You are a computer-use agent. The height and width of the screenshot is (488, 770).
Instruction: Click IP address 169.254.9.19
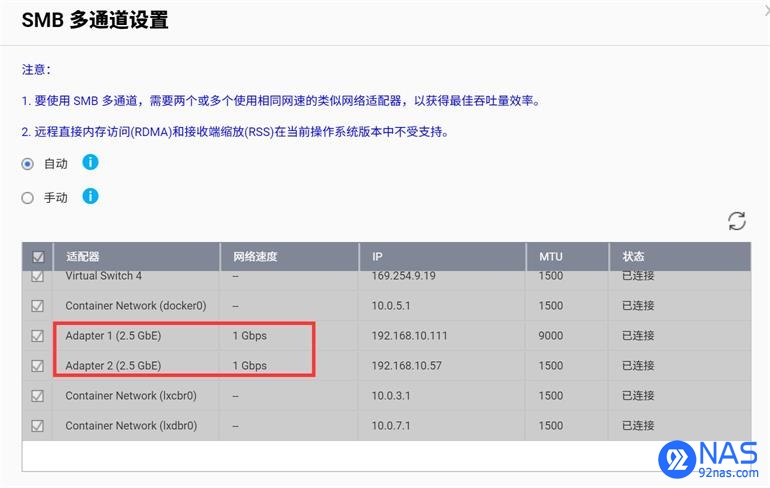click(x=404, y=276)
